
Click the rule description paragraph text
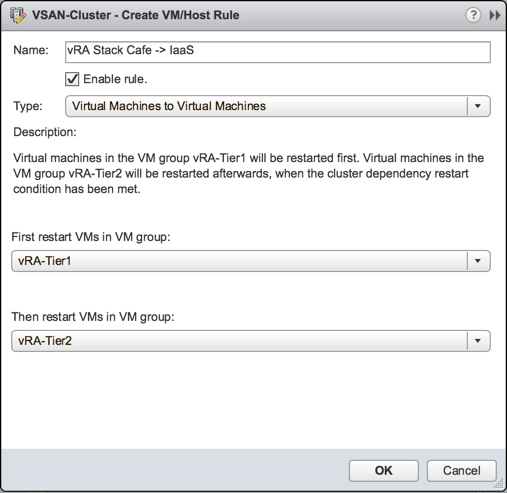248,173
